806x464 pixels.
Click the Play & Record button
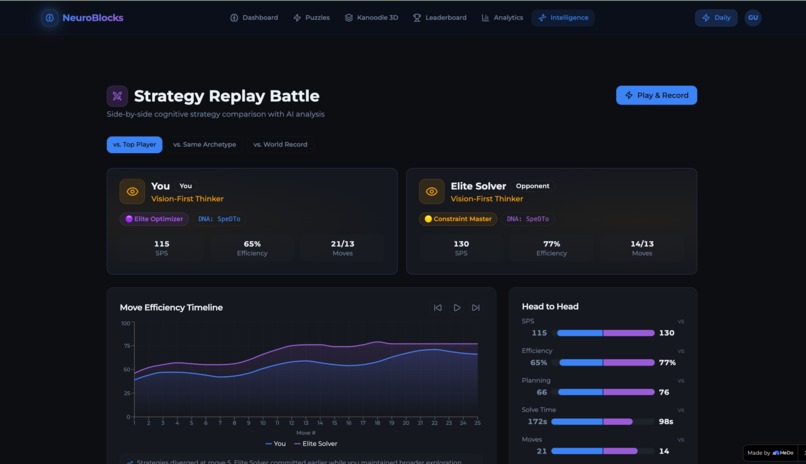[656, 96]
